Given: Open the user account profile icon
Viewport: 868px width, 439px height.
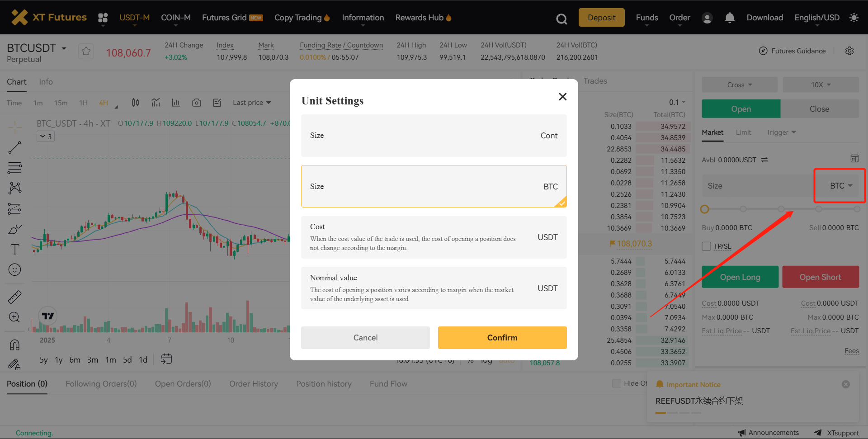Looking at the screenshot, I should tap(707, 18).
